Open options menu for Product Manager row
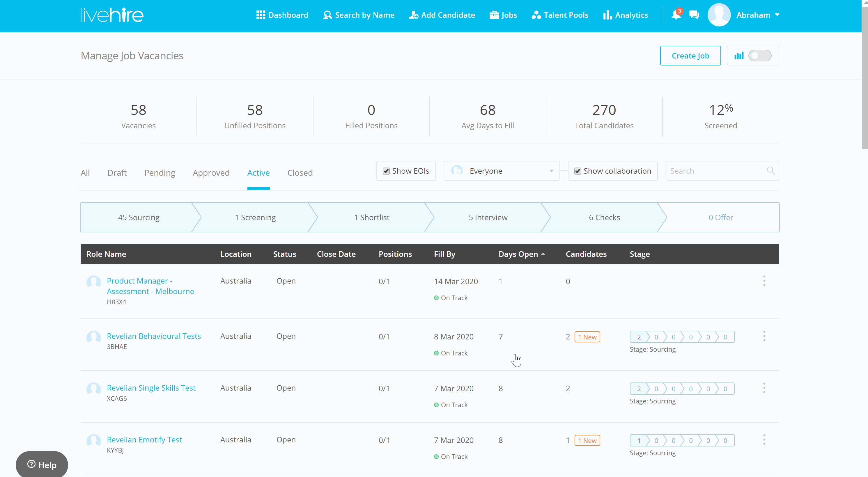The height and width of the screenshot is (477, 868). 764,281
